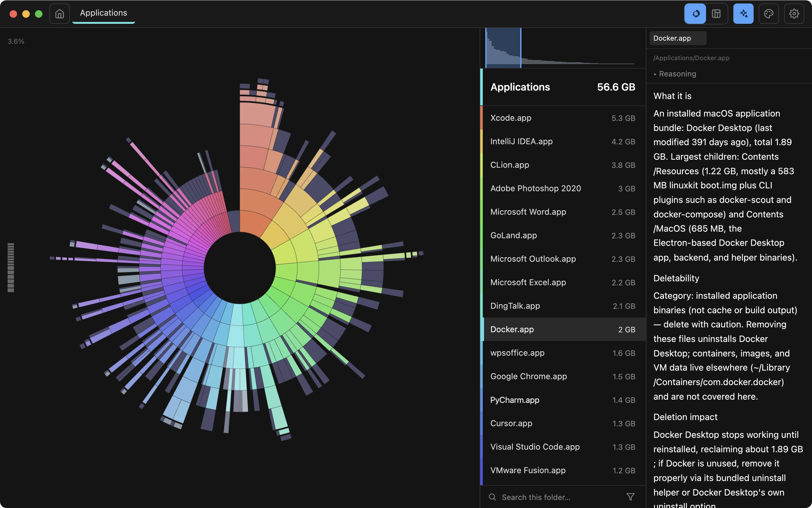
Task: Open the color palette theme icon
Action: click(x=769, y=14)
